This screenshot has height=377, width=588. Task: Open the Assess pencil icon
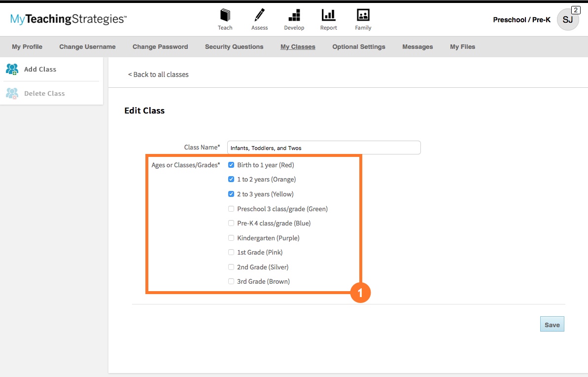pos(260,15)
